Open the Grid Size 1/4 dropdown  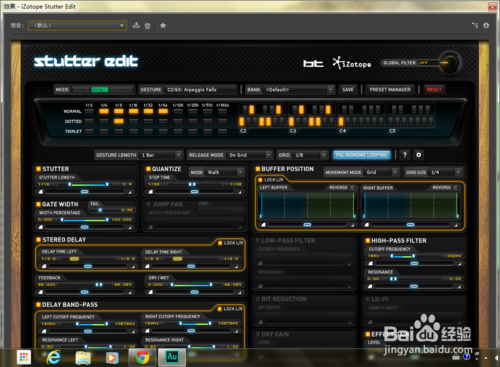pos(446,172)
